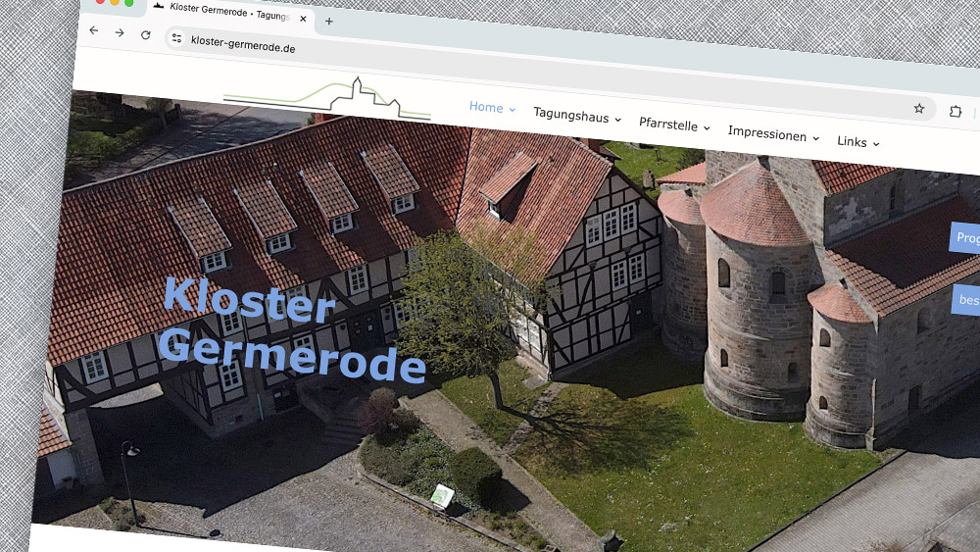Click the blue 'bes' button at right edge
This screenshot has height=552, width=980.
coord(965,299)
